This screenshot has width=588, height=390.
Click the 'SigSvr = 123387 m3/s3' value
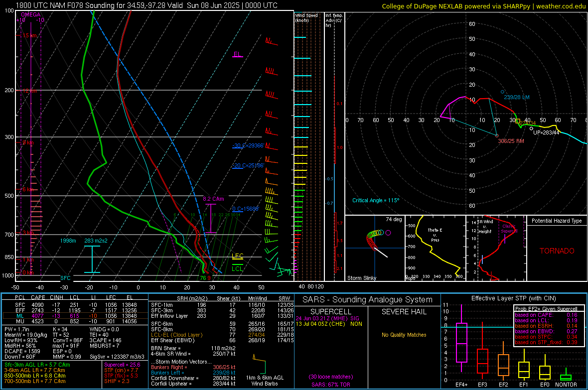117,357
